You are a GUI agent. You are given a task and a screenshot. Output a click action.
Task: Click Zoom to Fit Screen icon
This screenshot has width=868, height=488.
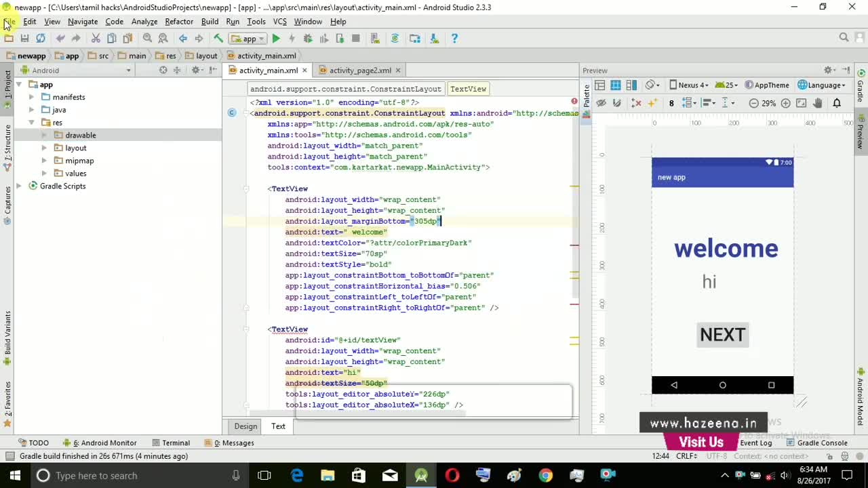(801, 103)
